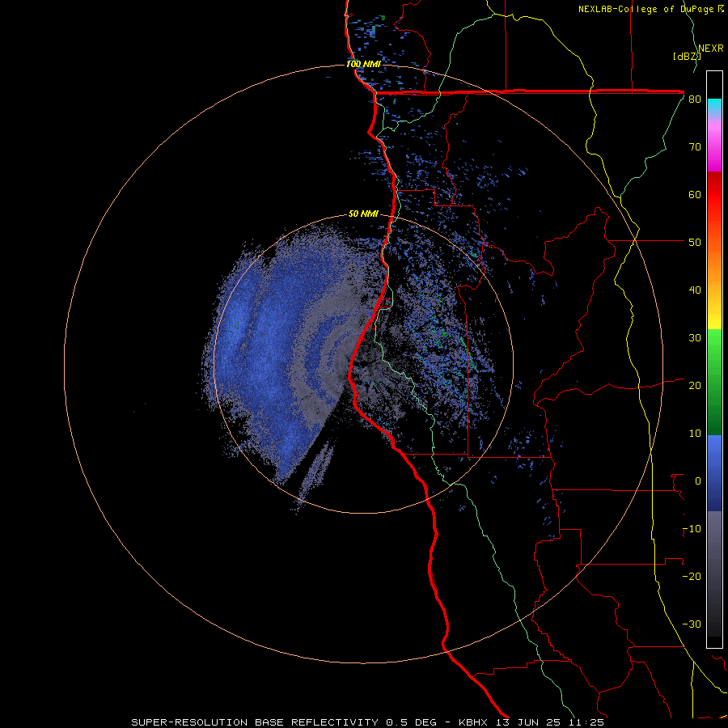The width and height of the screenshot is (728, 728).
Task: Click the 50 NMI range ring label
Action: pos(363,214)
